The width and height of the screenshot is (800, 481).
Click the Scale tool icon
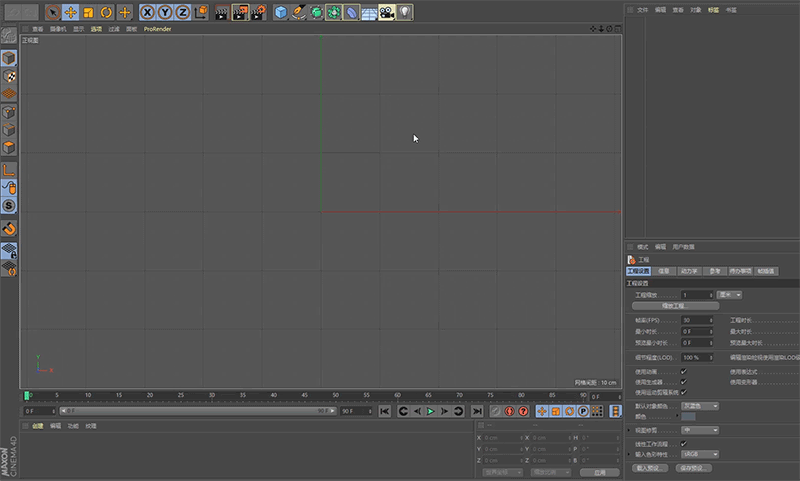(x=88, y=12)
